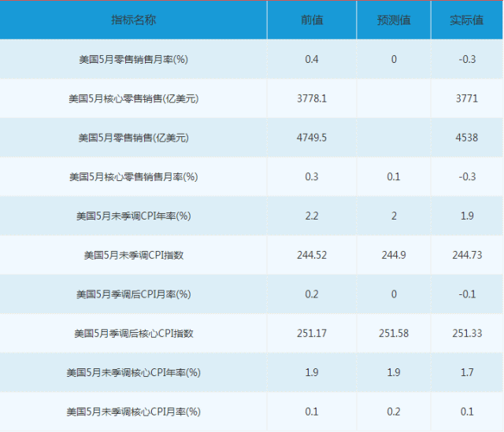Viewport: 504px width, 432px height.
Task: Click actual value 1.9 of 未季调CPI年率
Action: (467, 216)
